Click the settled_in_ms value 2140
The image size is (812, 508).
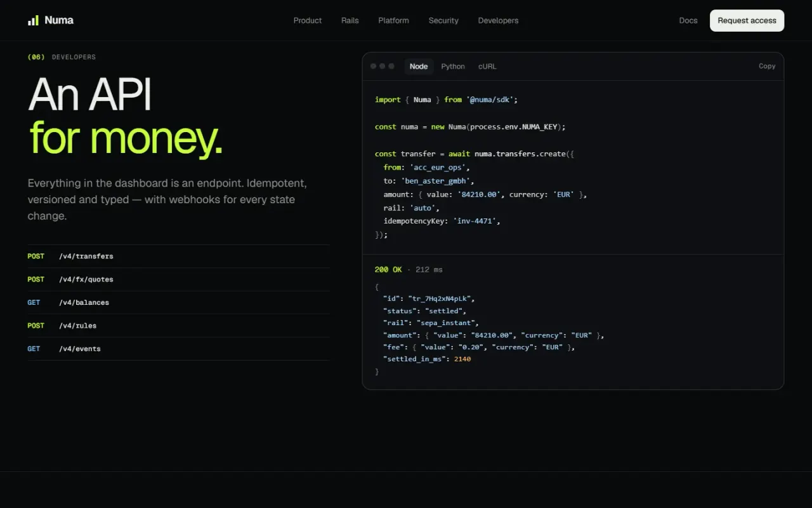coord(462,359)
